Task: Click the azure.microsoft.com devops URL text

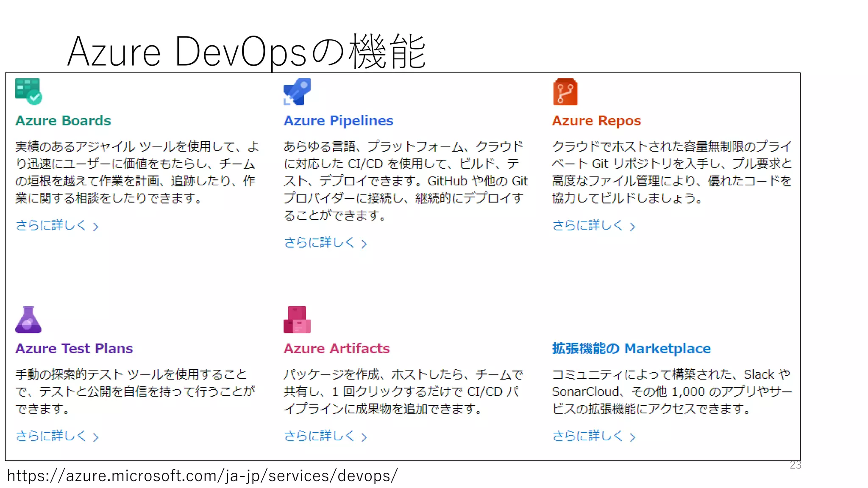Action: click(x=203, y=476)
